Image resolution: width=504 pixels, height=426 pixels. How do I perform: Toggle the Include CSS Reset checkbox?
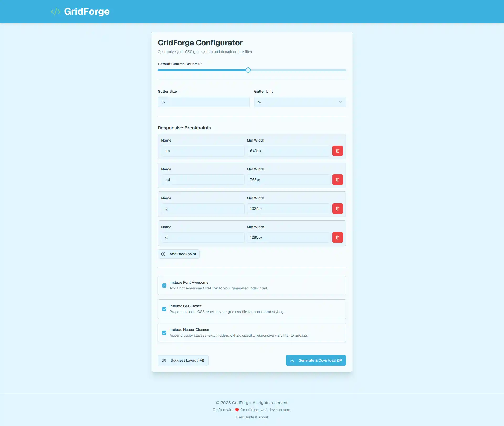[x=164, y=309]
